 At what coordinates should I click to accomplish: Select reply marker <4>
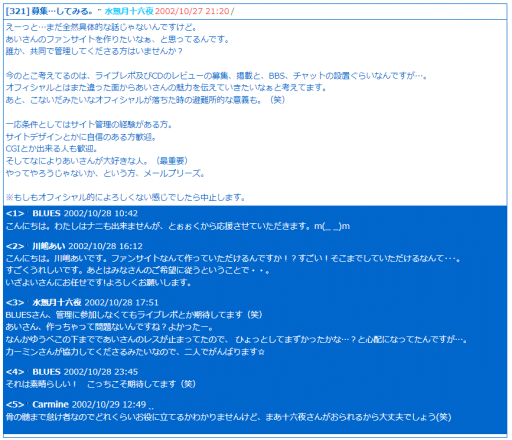pos(15,372)
